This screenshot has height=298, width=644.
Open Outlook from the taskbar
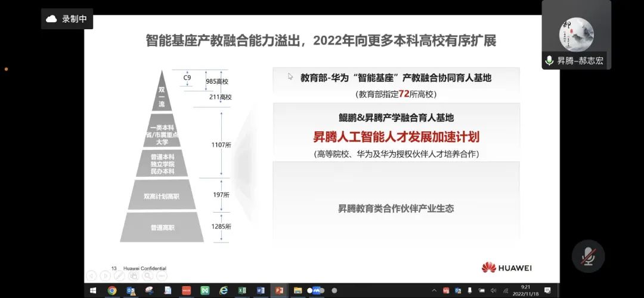tap(130, 291)
